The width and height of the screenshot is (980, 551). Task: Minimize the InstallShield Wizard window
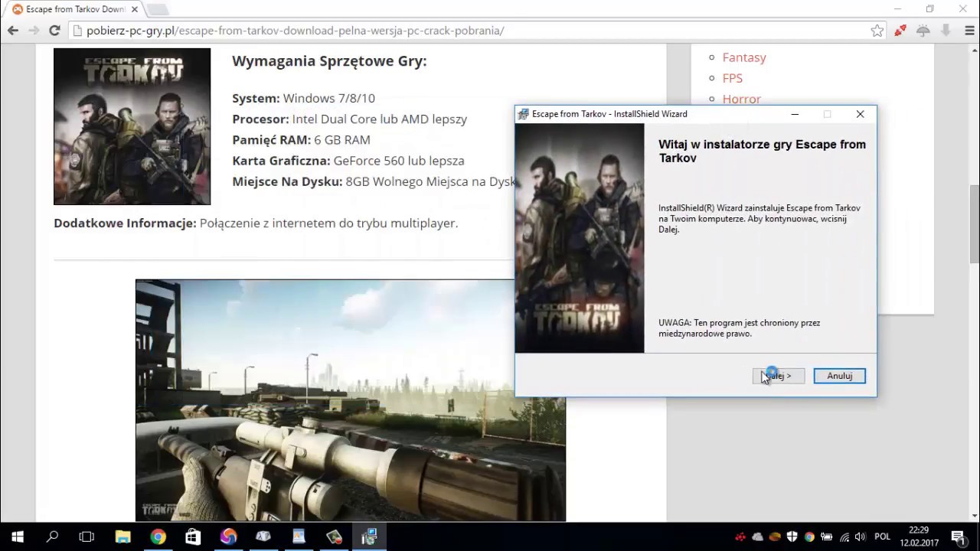pos(795,114)
